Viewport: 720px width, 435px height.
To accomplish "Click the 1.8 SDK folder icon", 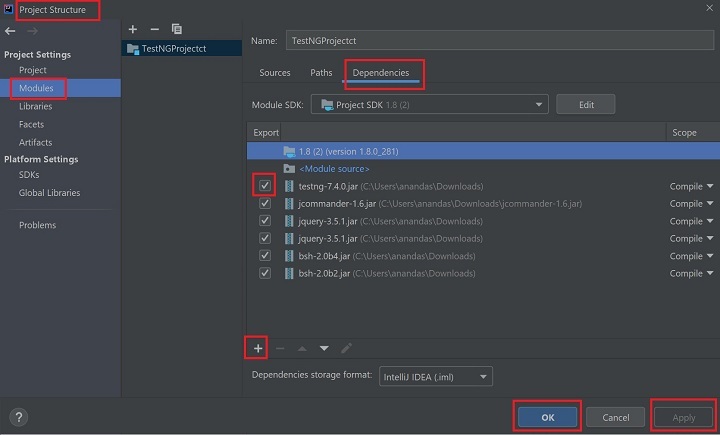I will 289,151.
